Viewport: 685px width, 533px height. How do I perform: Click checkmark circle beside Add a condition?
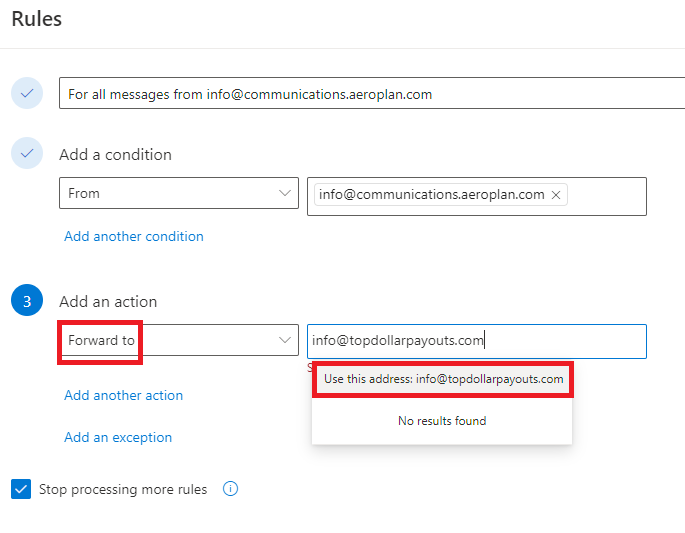(x=27, y=153)
